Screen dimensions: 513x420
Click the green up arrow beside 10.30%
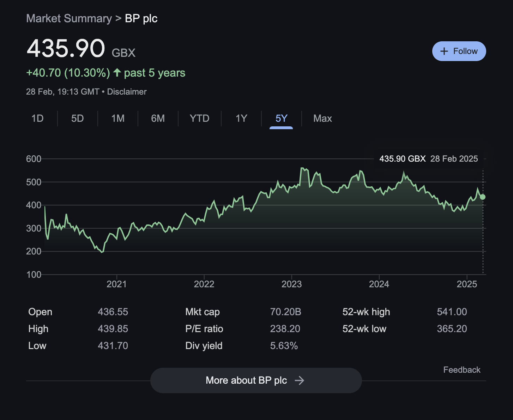point(117,73)
